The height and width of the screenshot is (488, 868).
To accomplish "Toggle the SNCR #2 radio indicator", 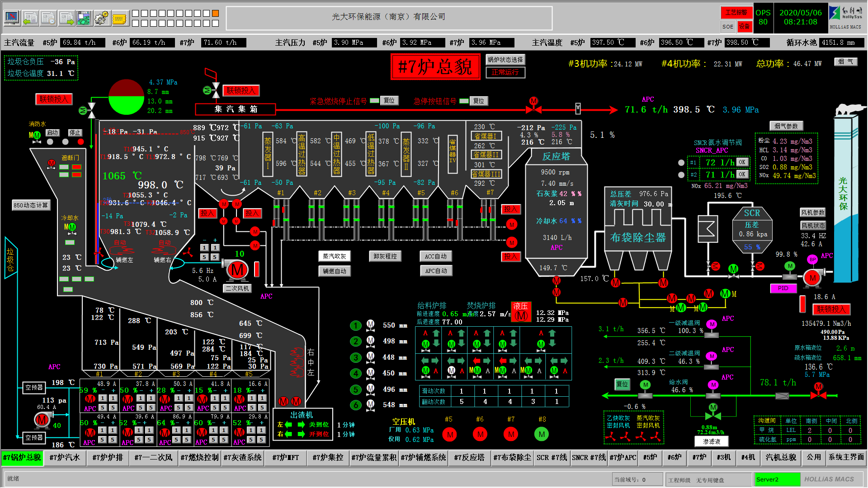I will point(681,174).
